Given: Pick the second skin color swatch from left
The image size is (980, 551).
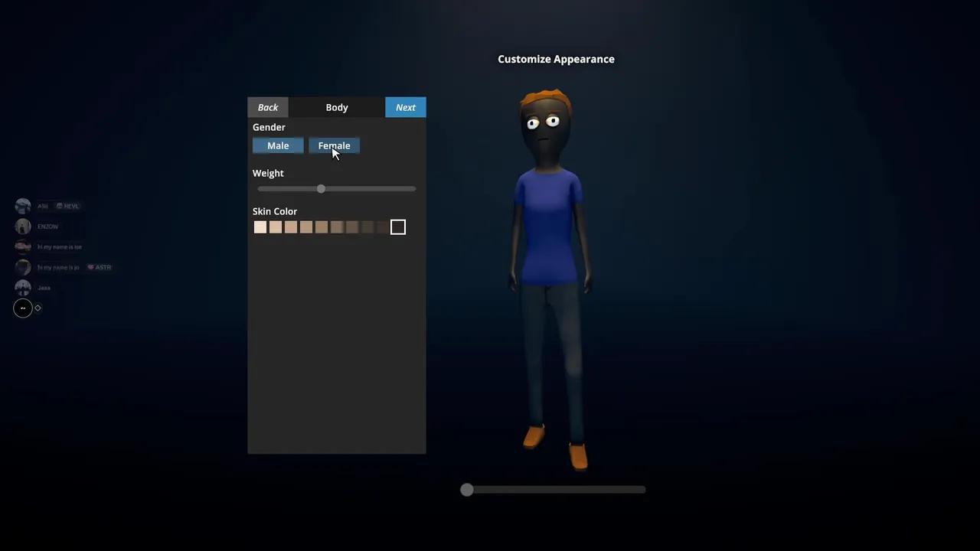Looking at the screenshot, I should (x=276, y=227).
